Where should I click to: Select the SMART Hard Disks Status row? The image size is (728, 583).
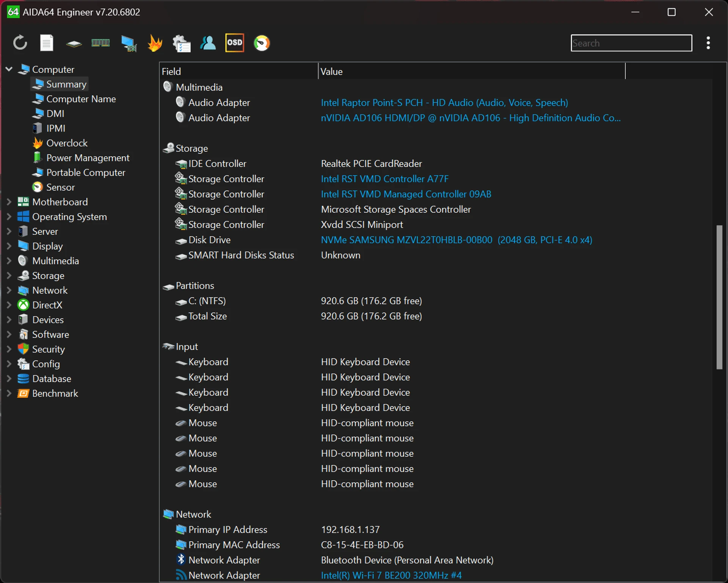point(435,255)
